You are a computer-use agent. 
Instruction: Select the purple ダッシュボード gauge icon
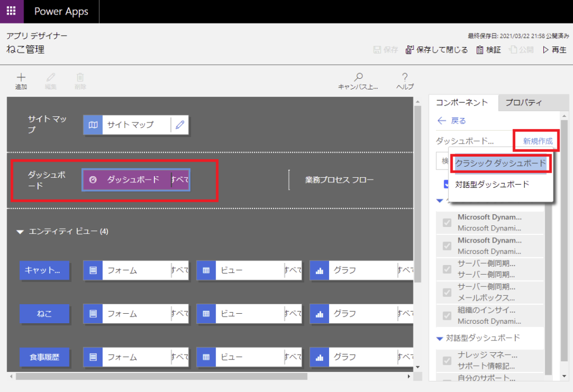click(93, 180)
